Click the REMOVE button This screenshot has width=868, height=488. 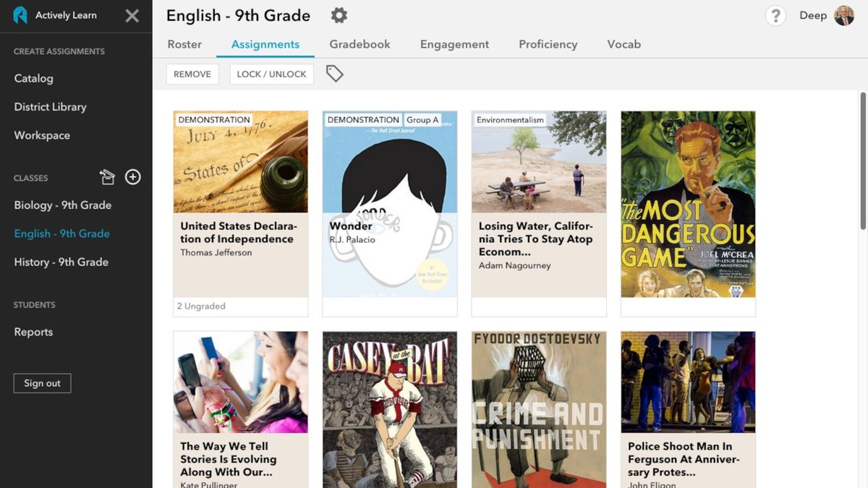point(192,73)
